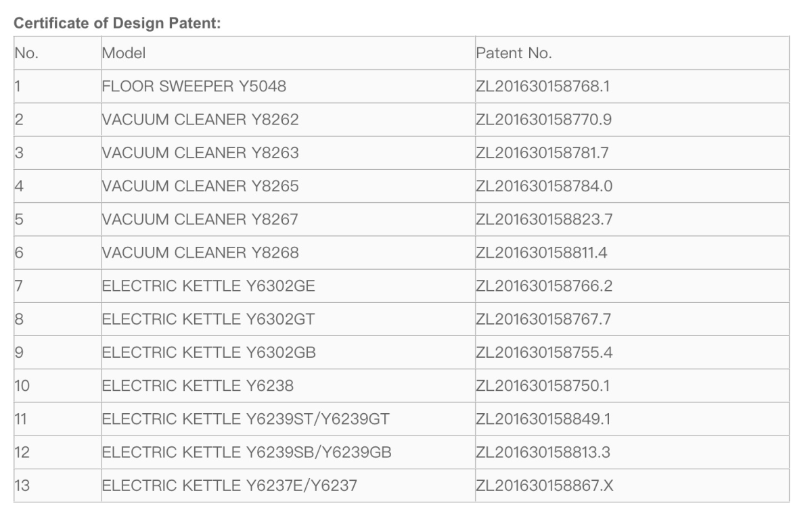This screenshot has width=812, height=518.
Task: Select the FLOOR SWEEPER Y5048 cell
Action: click(x=288, y=87)
